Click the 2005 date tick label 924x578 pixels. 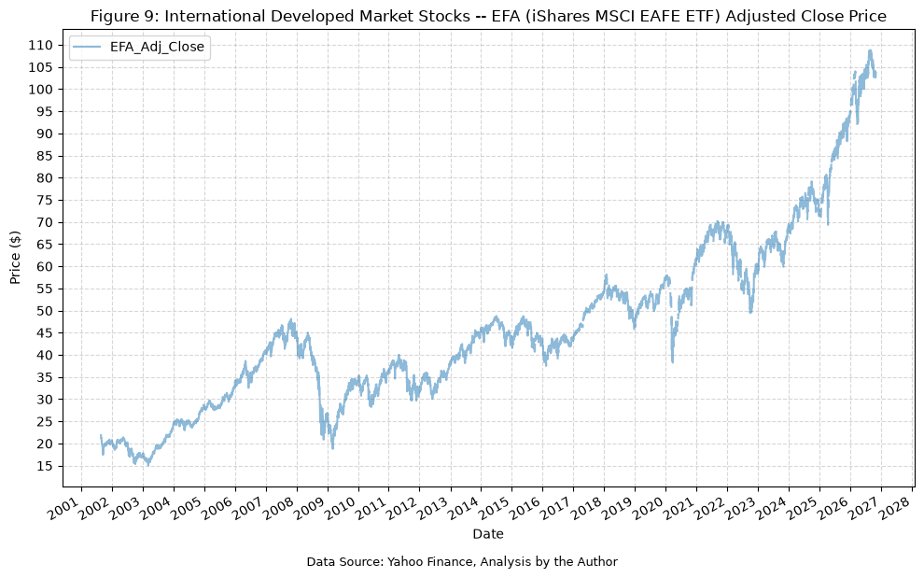click(187, 507)
